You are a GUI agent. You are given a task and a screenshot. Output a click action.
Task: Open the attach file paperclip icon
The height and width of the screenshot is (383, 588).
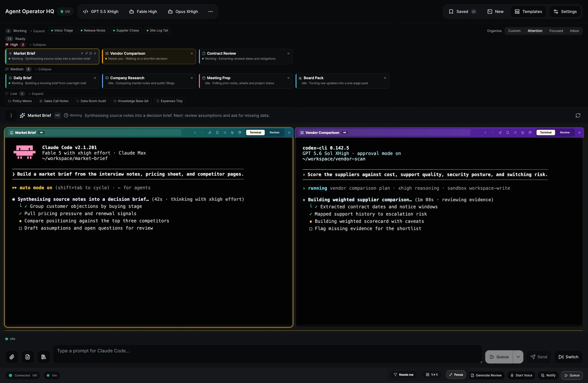point(12,357)
